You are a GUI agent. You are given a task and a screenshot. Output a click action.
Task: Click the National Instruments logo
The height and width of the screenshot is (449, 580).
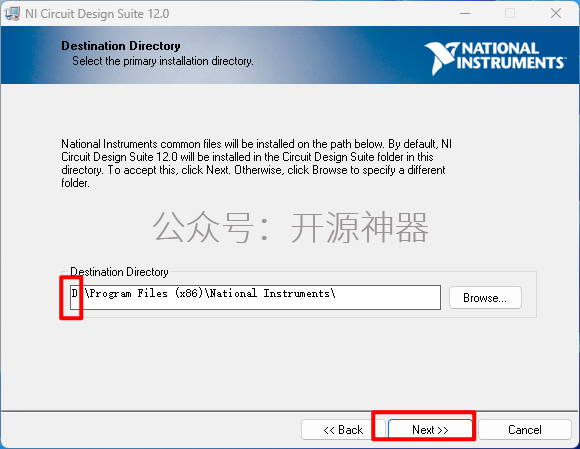[x=495, y=58]
